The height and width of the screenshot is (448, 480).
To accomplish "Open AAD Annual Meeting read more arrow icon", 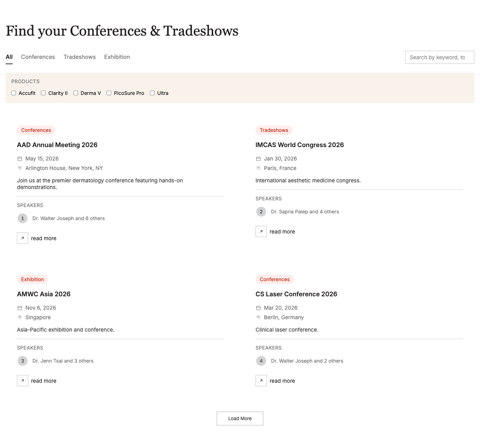I will [x=23, y=238].
